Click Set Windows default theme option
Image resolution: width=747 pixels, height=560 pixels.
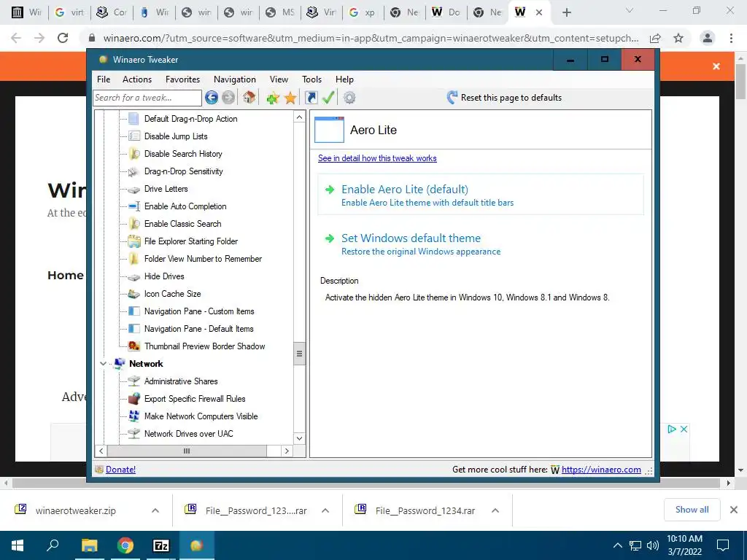(481, 244)
